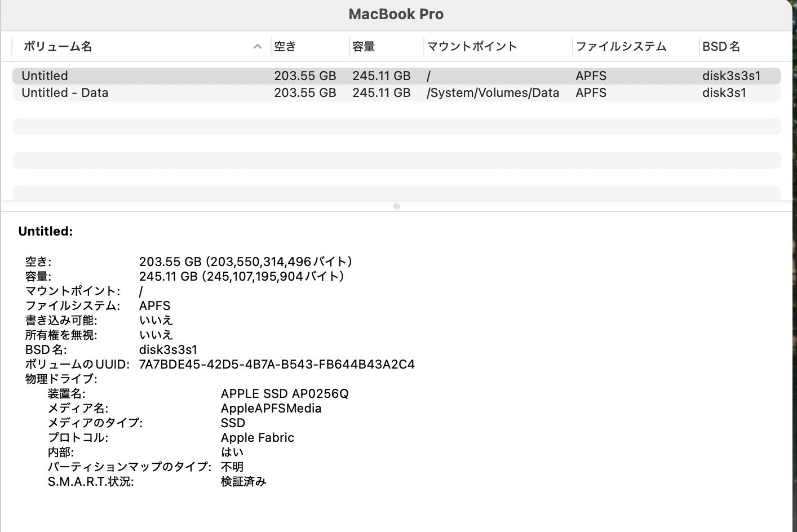The image size is (797, 532).
Task: Click the Apple Fabric protocol value
Action: pos(258,437)
